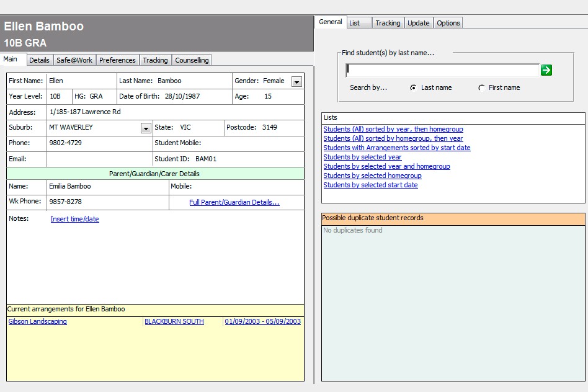Select the First name radio button
588x392 pixels.
[481, 88]
